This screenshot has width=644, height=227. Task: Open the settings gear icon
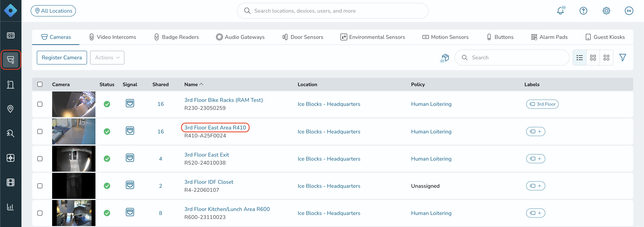606,11
